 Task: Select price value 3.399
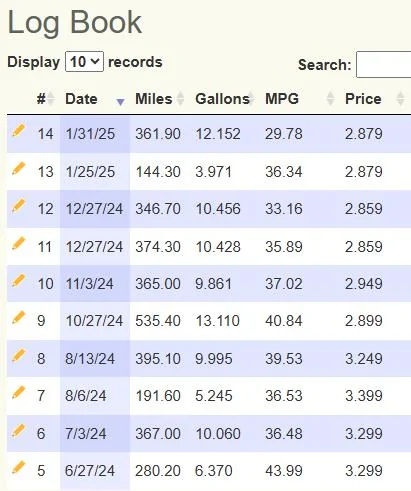364,396
